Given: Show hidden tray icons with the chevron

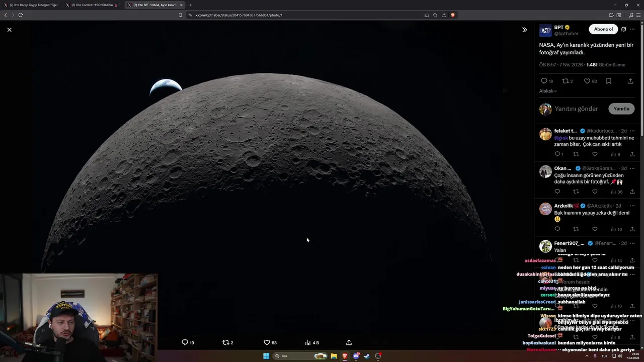Looking at the screenshot, I should tap(587, 356).
